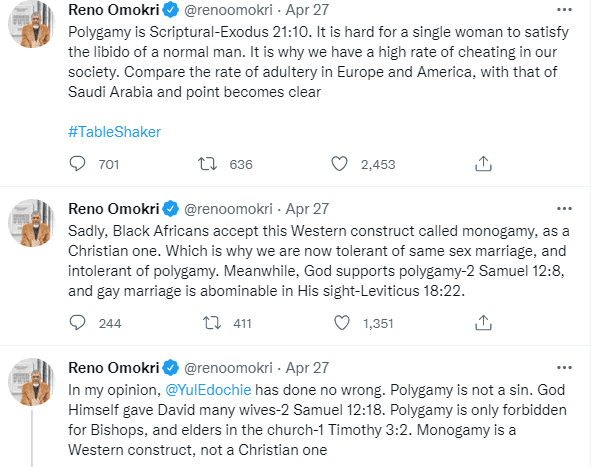Reply to the Exodus 21:10 polygamy tweet
The height and width of the screenshot is (467, 594).
(78, 164)
